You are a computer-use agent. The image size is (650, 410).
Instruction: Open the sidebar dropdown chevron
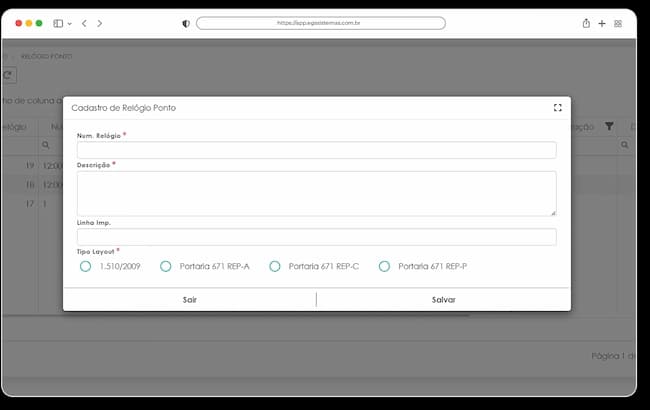(70, 24)
